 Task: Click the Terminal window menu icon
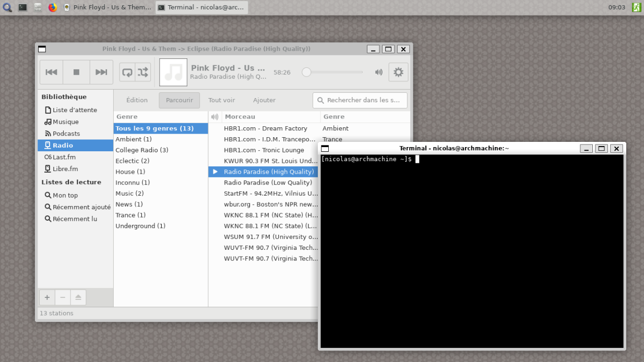point(325,149)
